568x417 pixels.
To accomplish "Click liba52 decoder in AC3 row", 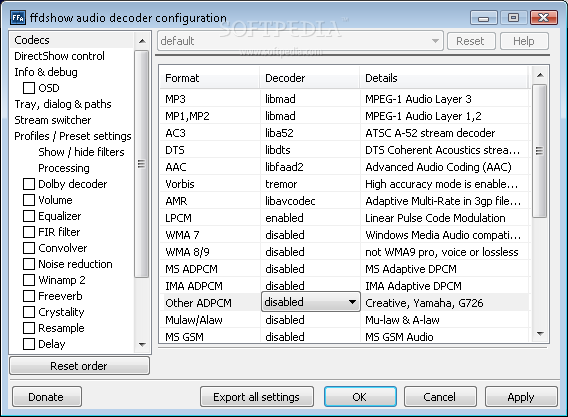I will pos(279,133).
